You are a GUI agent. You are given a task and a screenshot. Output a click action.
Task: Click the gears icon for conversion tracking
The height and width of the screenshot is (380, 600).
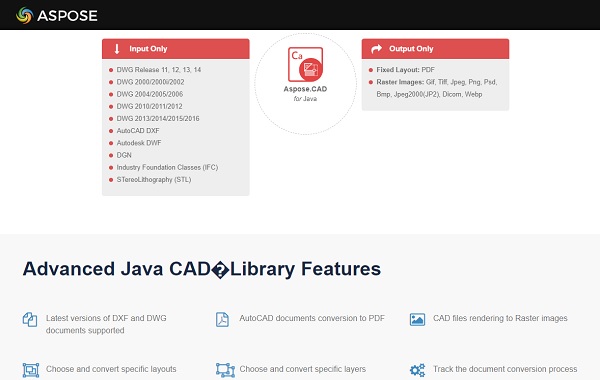417,370
